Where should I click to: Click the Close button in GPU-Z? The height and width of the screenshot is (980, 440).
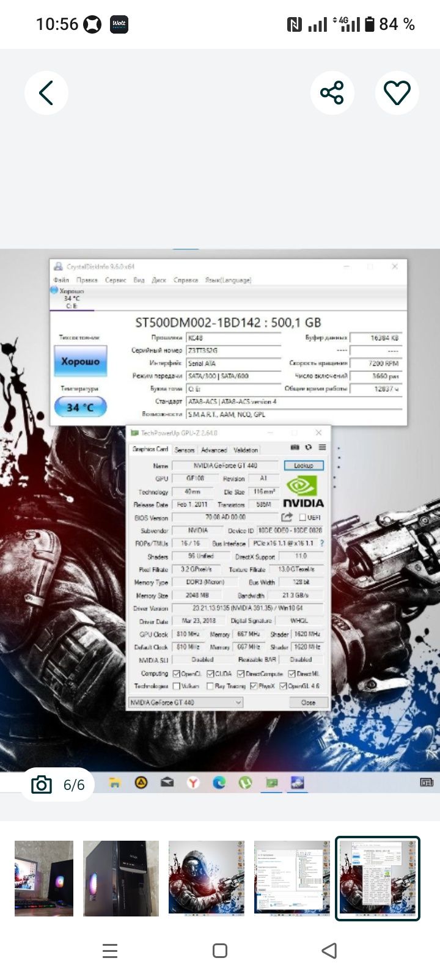pyautogui.click(x=308, y=703)
